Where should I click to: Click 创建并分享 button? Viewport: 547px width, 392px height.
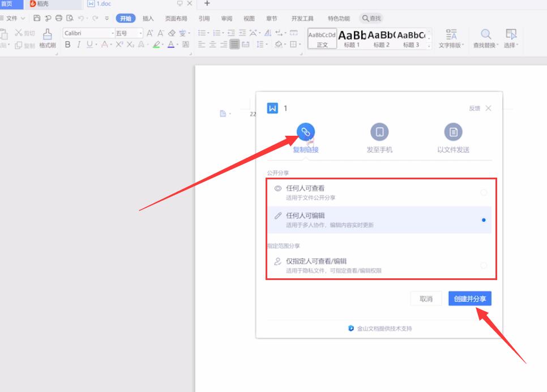coord(470,299)
